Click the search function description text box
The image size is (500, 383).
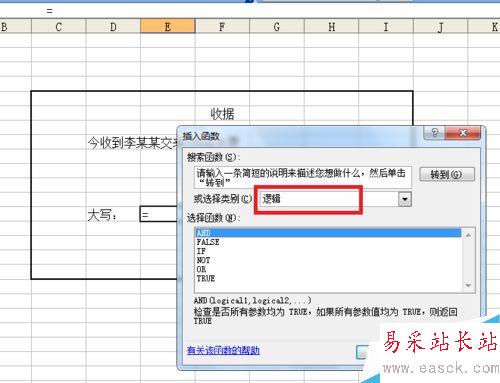[x=303, y=177]
